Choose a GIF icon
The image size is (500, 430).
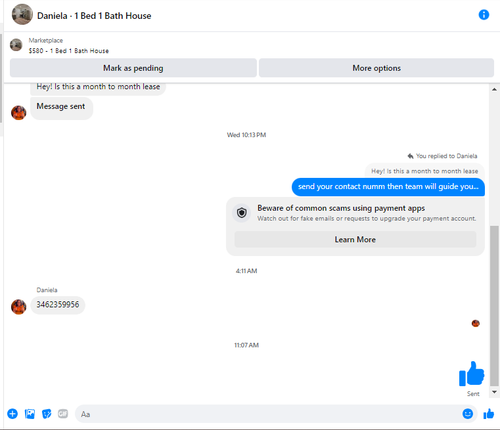[63, 414]
